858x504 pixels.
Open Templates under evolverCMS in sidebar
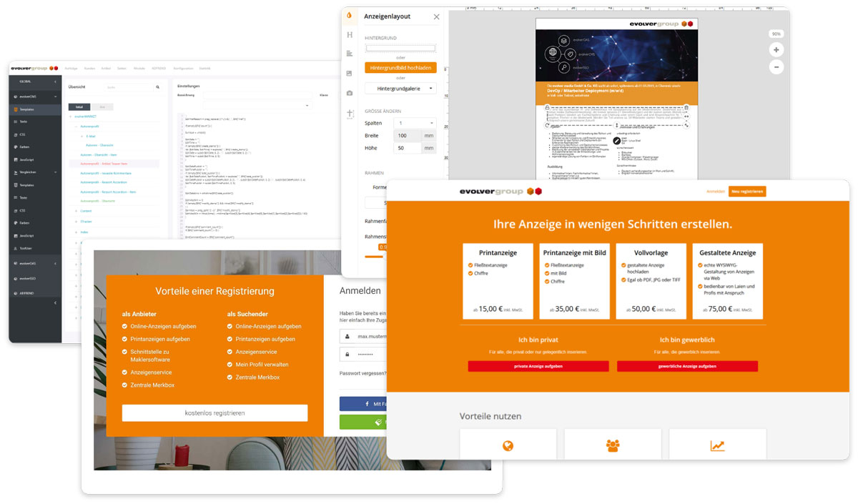34,109
